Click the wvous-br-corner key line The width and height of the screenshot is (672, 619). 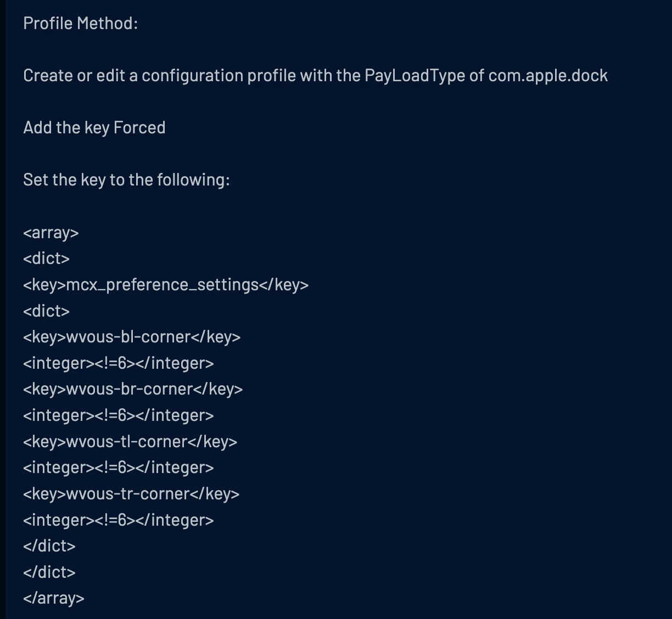133,389
